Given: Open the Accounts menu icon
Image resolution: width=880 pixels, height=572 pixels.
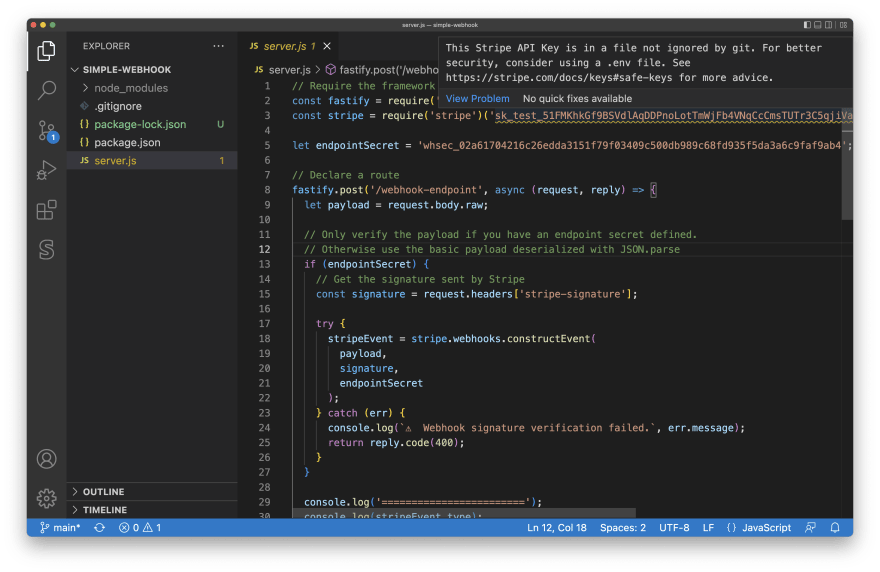Looking at the screenshot, I should pos(46,459).
